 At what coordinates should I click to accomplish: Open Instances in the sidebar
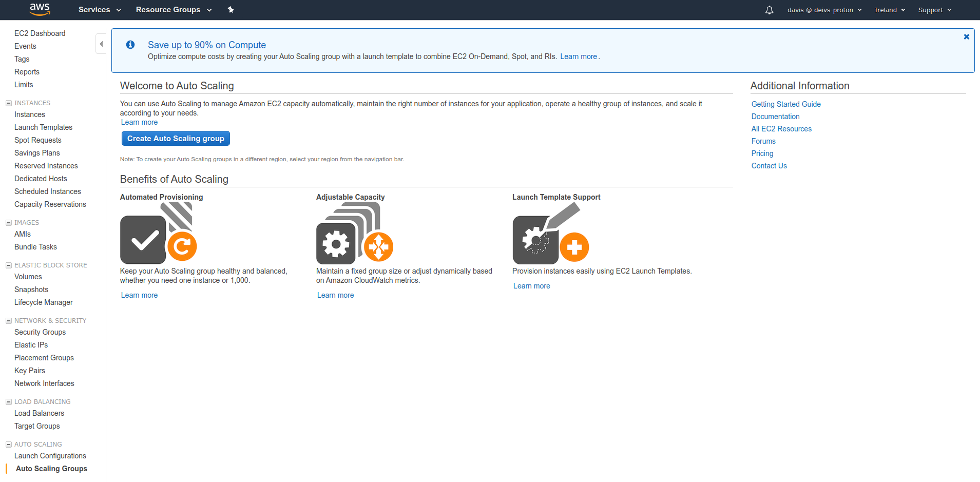pos(30,114)
